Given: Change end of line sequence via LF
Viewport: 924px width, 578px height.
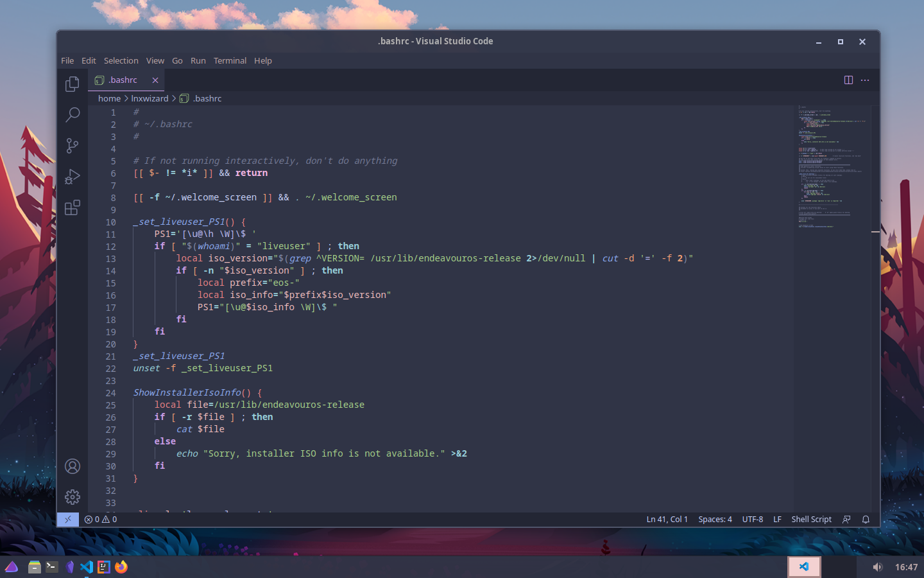Looking at the screenshot, I should click(x=777, y=520).
